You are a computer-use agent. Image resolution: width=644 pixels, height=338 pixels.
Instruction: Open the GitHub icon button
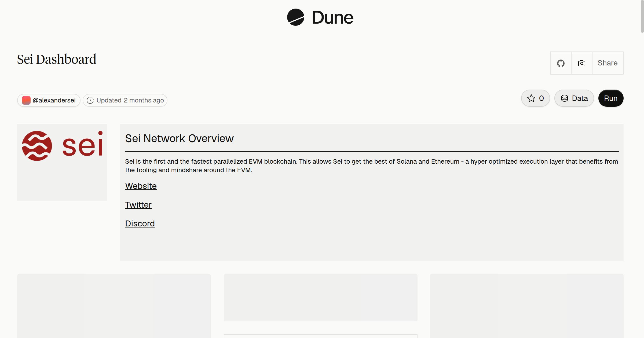pos(561,63)
